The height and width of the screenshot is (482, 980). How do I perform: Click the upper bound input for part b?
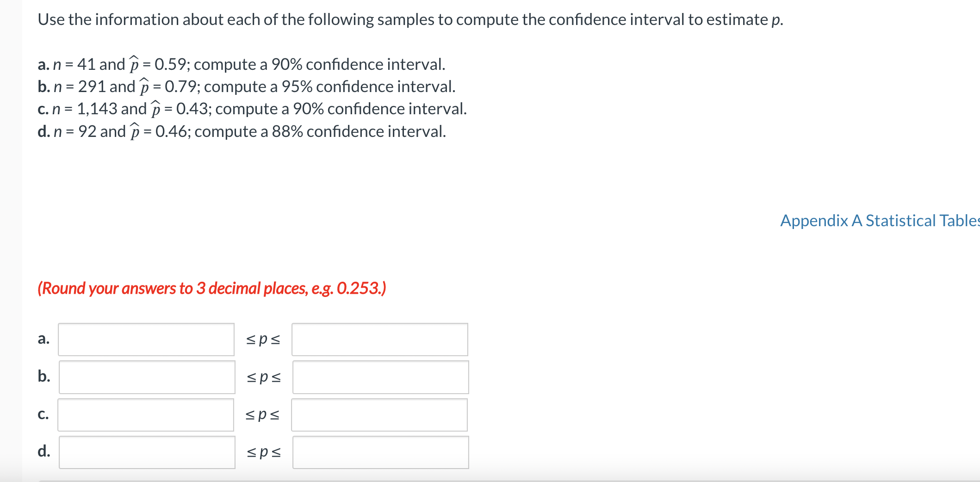(x=379, y=377)
